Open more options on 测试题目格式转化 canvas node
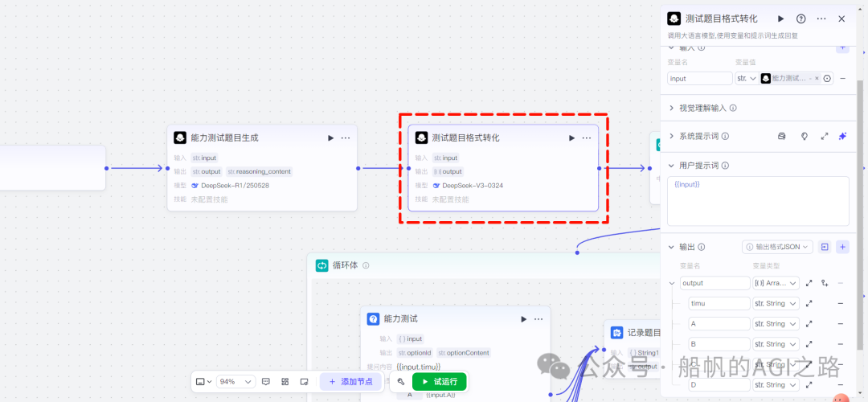This screenshot has width=868, height=402. (x=587, y=137)
